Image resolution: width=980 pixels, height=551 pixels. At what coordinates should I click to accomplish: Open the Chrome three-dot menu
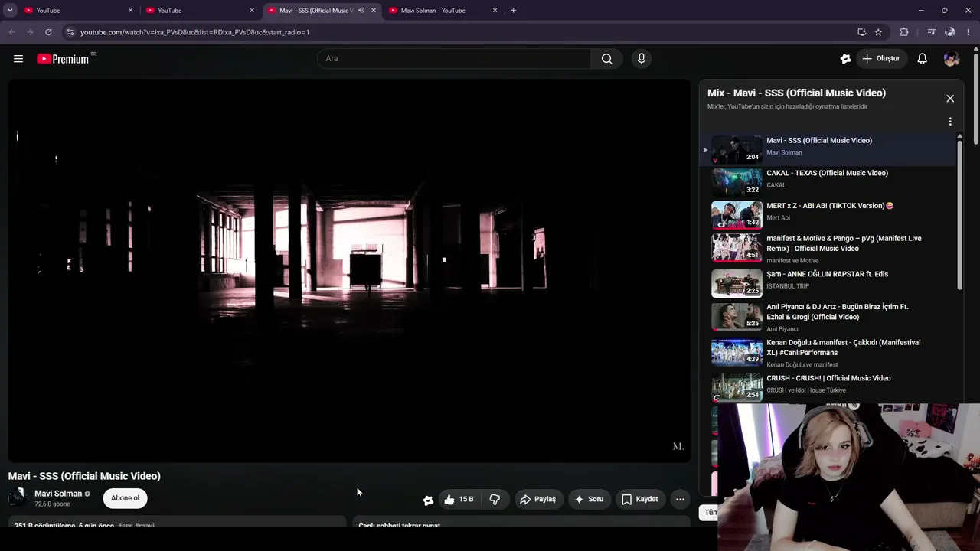tap(969, 32)
